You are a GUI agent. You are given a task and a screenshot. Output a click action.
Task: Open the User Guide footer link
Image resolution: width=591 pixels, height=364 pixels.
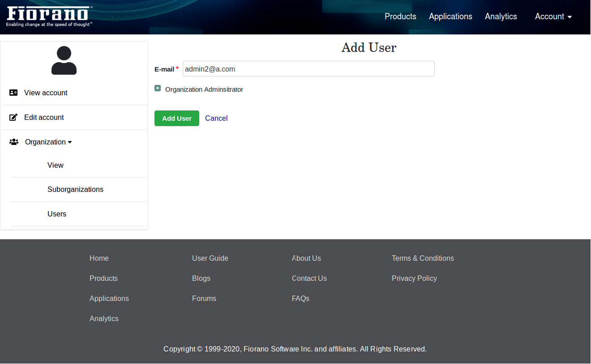coord(210,258)
